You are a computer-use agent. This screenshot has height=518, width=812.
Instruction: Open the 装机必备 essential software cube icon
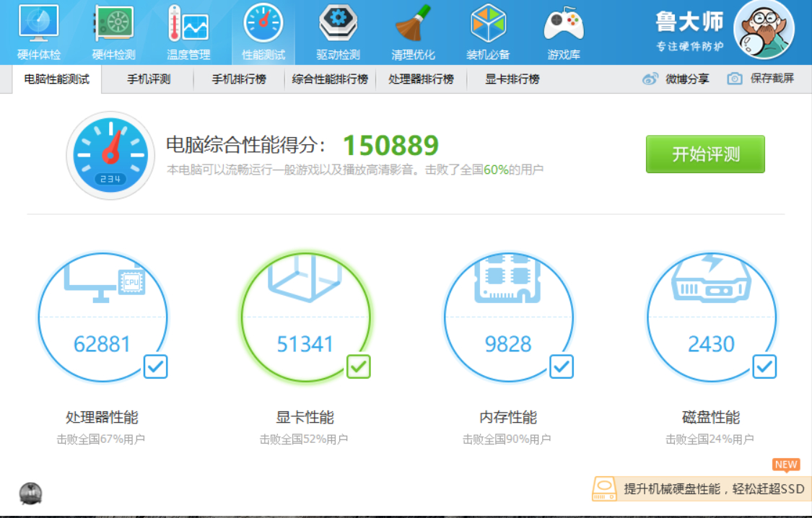coord(488,23)
